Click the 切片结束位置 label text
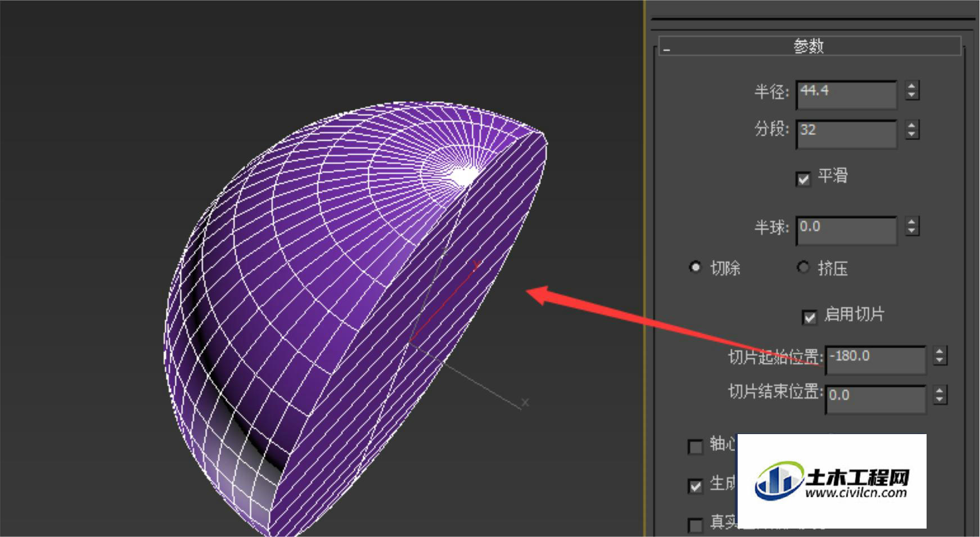 tap(775, 391)
